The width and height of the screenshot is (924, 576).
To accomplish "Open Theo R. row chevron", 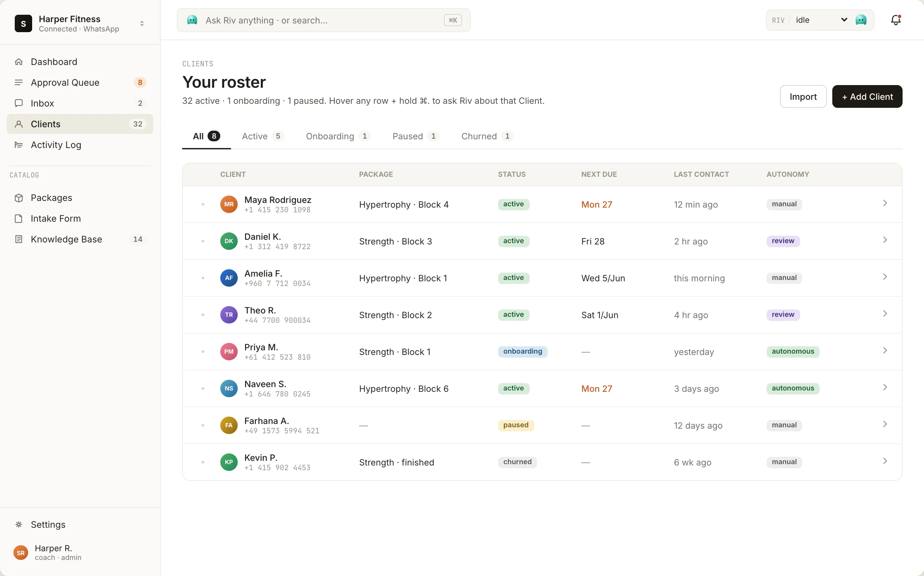I will [885, 314].
